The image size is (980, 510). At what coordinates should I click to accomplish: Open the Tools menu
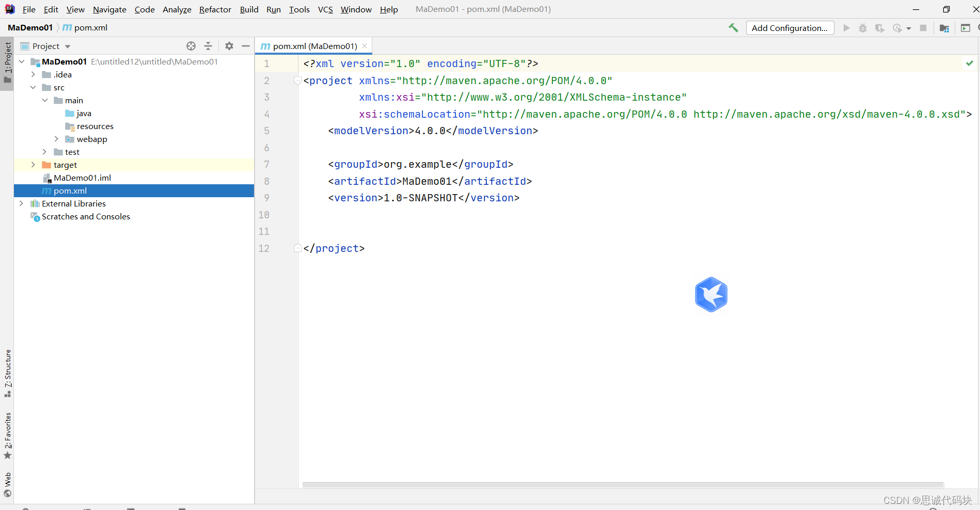(x=299, y=9)
